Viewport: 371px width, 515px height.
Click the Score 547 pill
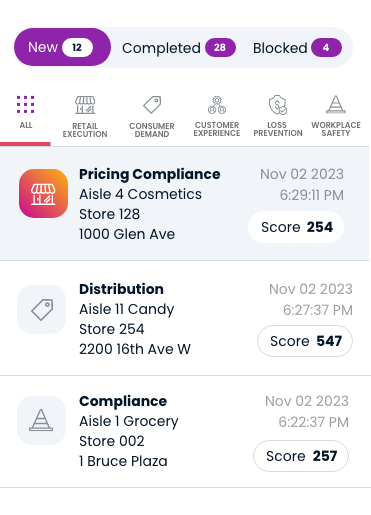coord(305,341)
